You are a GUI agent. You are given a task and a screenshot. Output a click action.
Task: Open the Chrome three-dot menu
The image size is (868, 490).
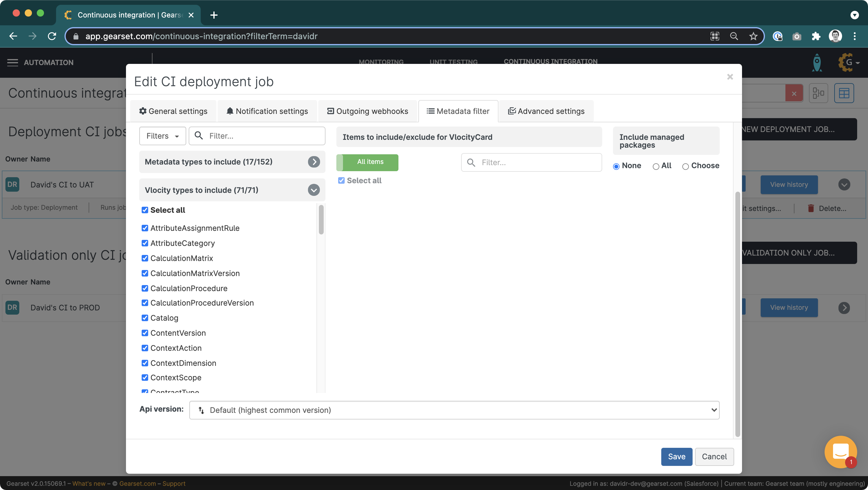point(854,36)
